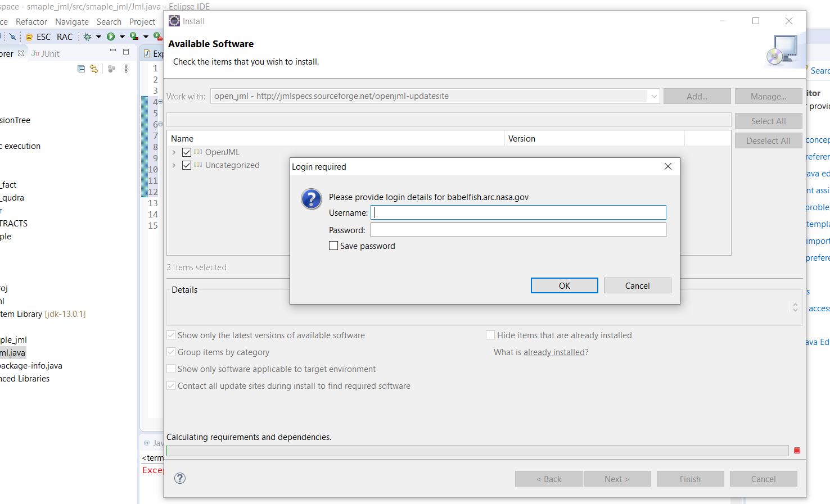Click the already installed link
Viewport: 830px width, 504px height.
(x=554, y=352)
